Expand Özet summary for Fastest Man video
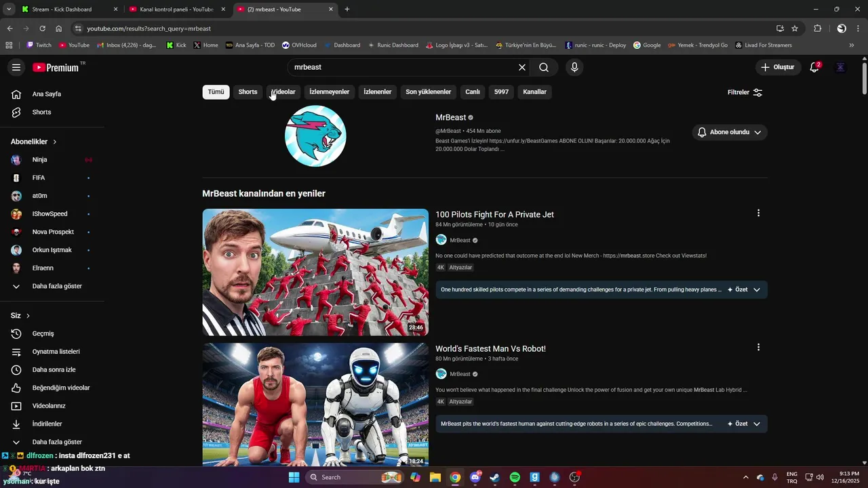868x488 pixels. (x=745, y=424)
